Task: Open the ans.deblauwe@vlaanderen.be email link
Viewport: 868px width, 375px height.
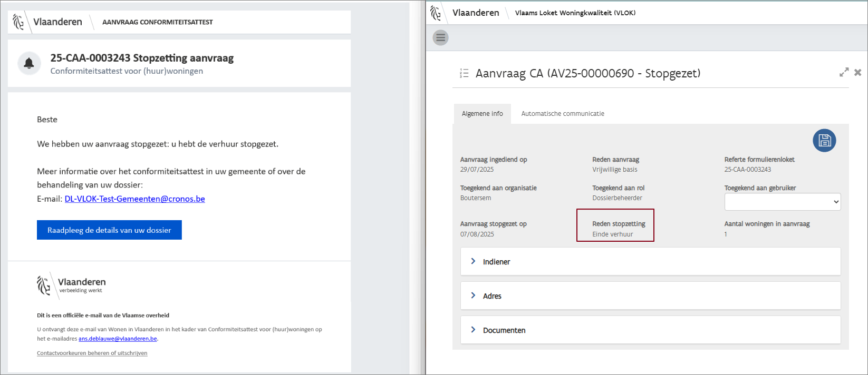Action: point(118,339)
